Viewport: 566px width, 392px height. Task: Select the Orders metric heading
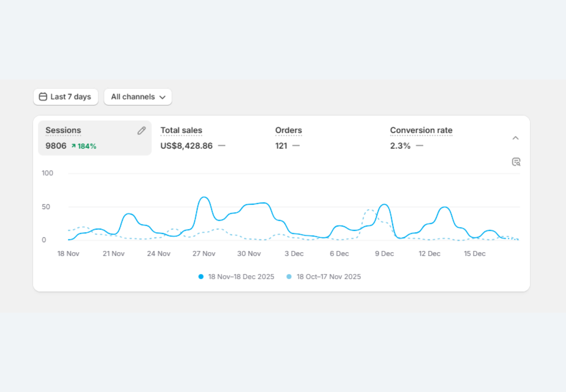tap(288, 130)
